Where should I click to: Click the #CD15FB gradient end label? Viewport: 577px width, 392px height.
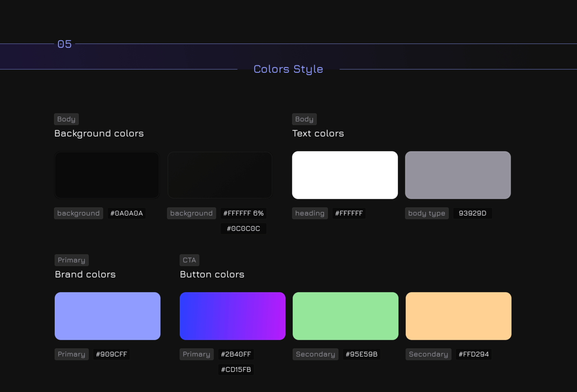[x=236, y=369]
